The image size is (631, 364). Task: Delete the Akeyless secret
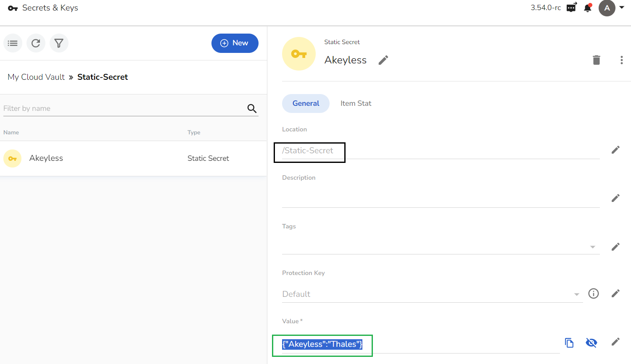click(597, 60)
